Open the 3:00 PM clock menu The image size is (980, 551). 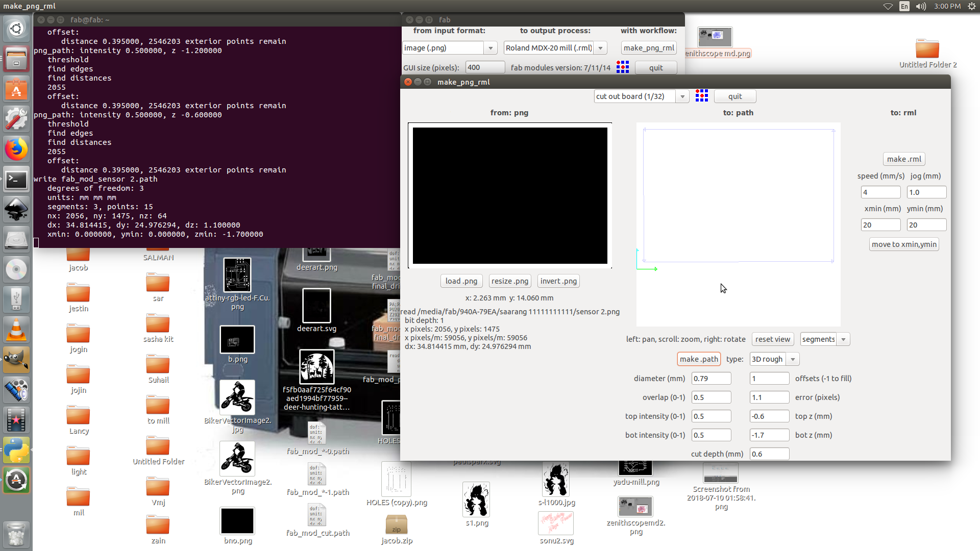coord(947,6)
